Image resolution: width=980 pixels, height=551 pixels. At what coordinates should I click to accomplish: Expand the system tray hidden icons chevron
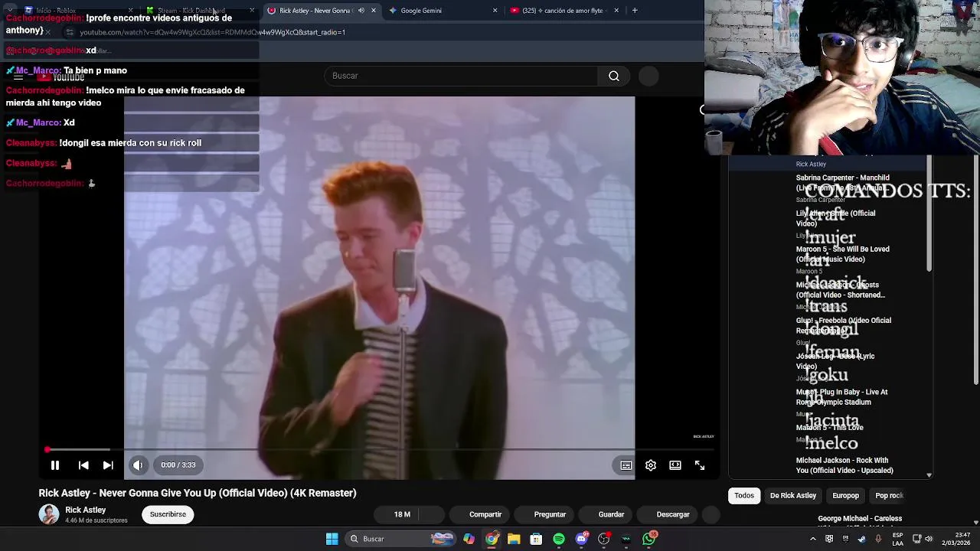pos(813,539)
